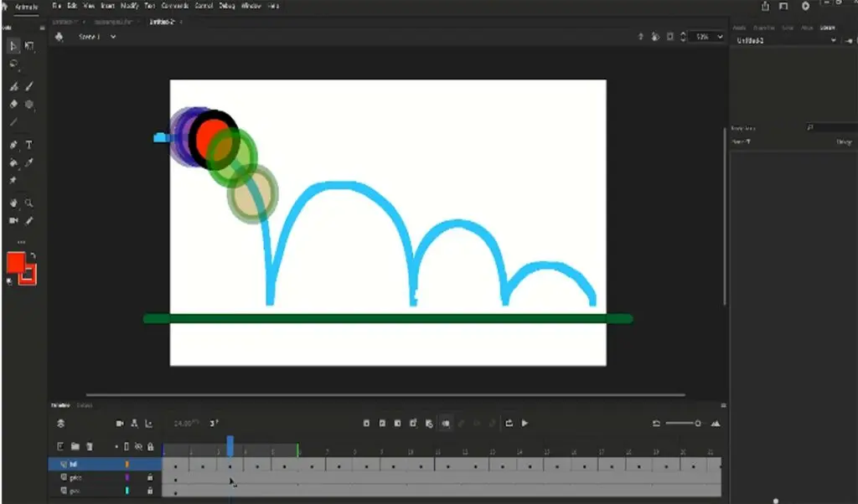The width and height of the screenshot is (858, 504).
Task: Pin the current library button
Action: (849, 40)
